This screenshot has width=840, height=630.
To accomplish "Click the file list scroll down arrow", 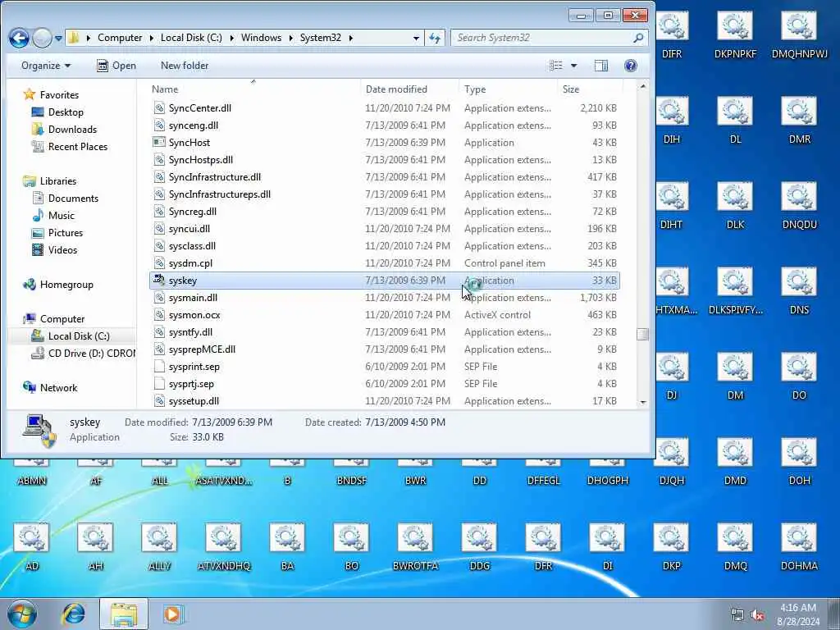I will click(x=642, y=402).
